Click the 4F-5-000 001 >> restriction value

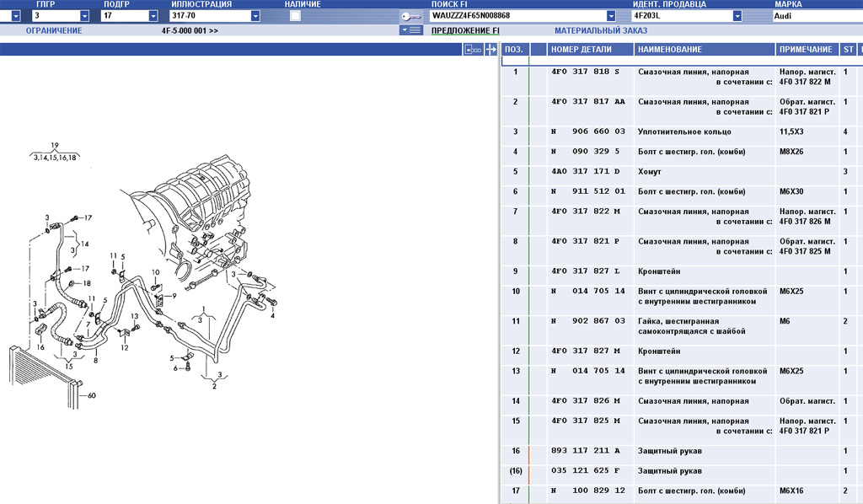(x=190, y=31)
